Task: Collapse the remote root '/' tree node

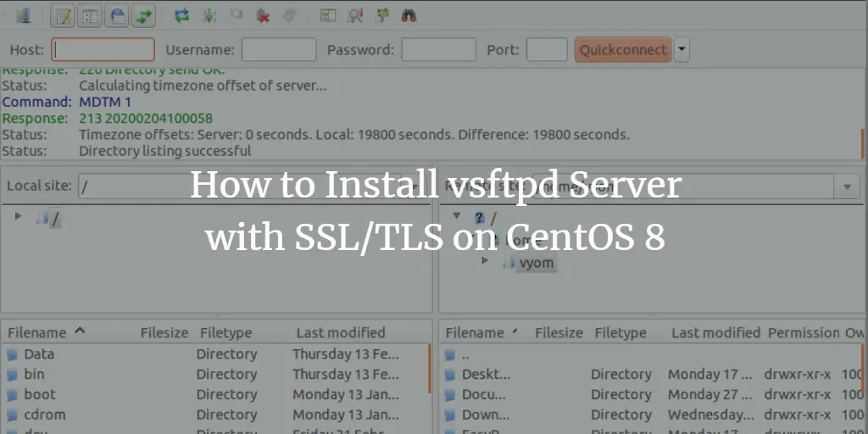Action: [x=457, y=216]
